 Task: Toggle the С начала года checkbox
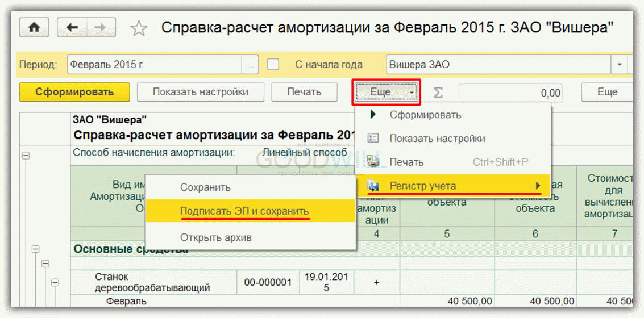click(x=273, y=65)
